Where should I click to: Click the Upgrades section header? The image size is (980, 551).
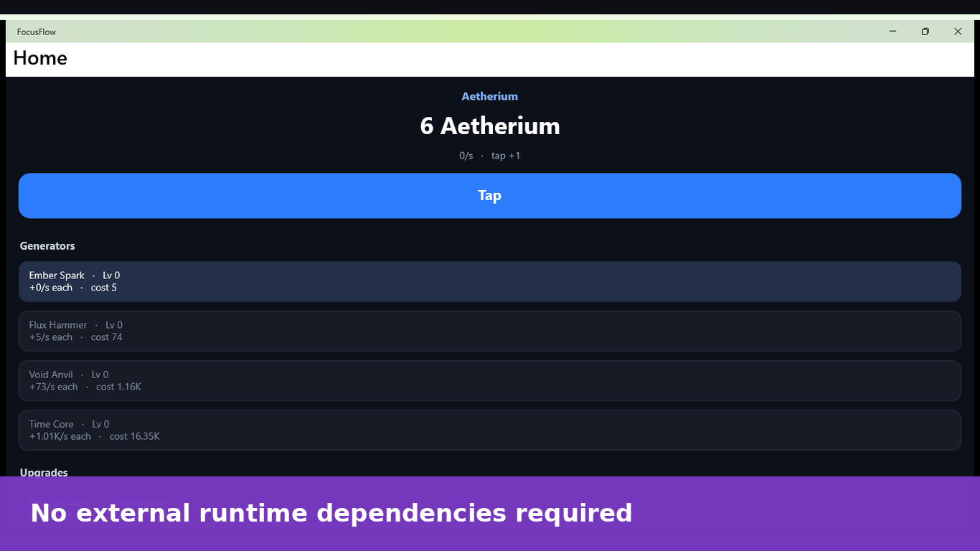(44, 472)
